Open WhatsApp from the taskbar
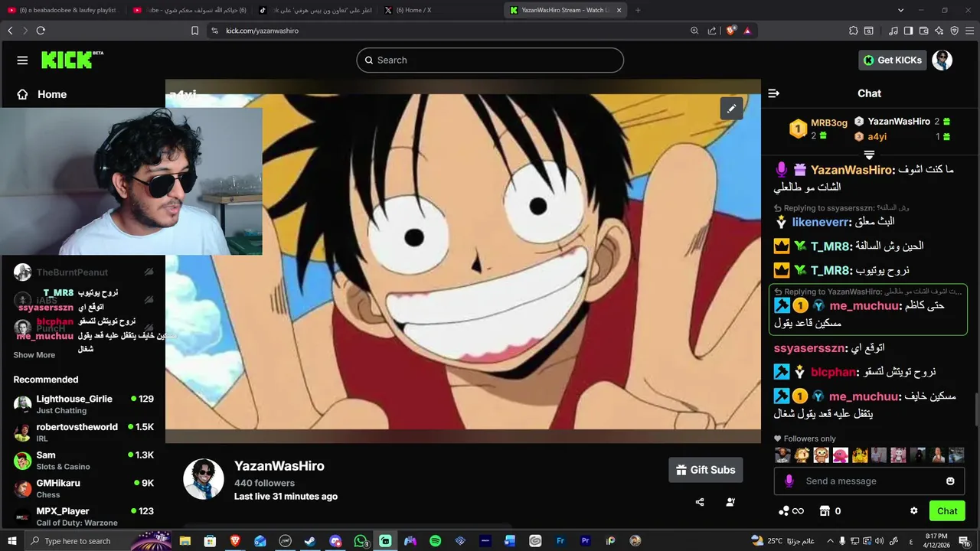Viewport: 980px width, 551px height. 361,541
